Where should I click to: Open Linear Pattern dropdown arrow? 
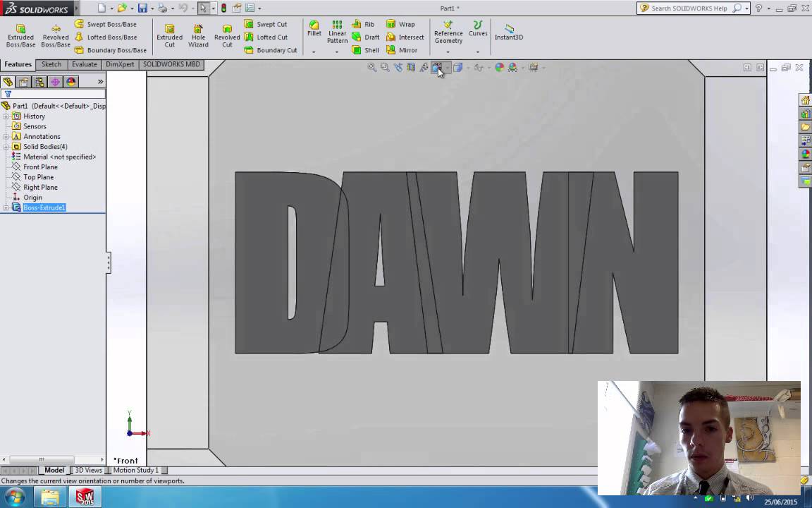point(337,52)
